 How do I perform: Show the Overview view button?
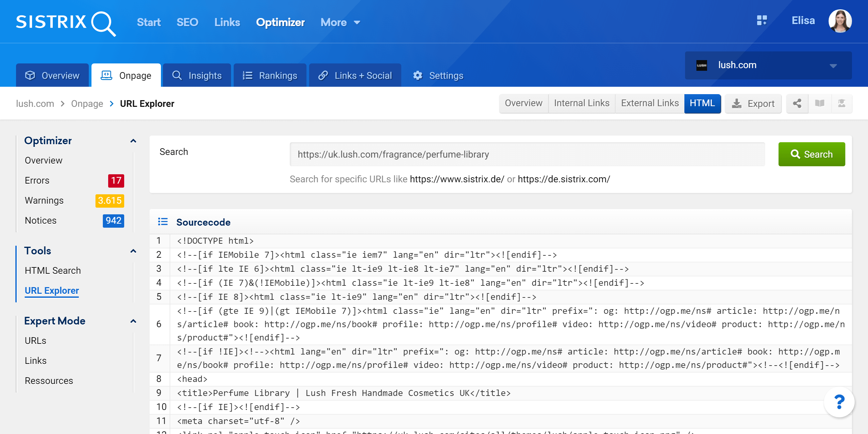(523, 103)
